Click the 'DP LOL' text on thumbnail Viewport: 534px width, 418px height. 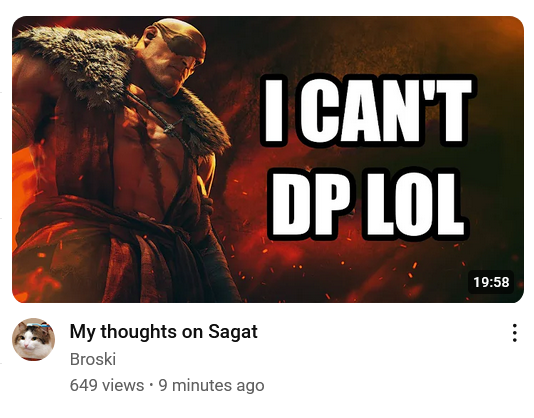coord(368,204)
